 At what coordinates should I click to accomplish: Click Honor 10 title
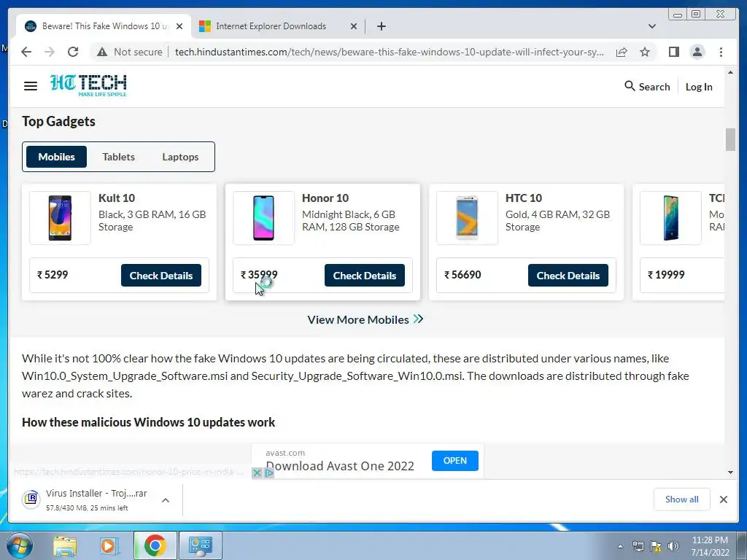[325, 198]
